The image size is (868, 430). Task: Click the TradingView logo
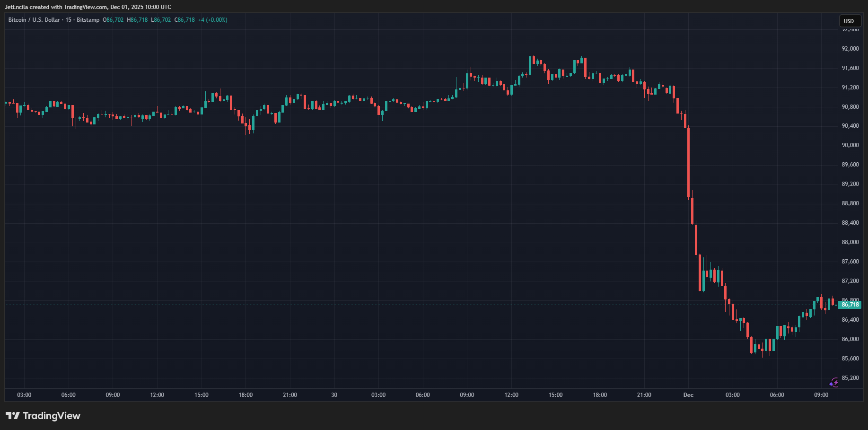click(x=43, y=416)
